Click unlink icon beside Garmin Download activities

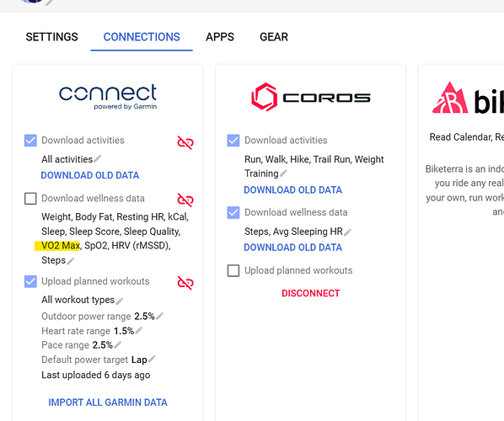click(185, 142)
